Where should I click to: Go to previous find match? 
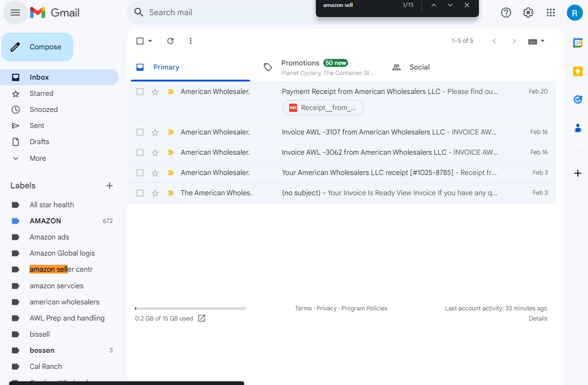(433, 5)
